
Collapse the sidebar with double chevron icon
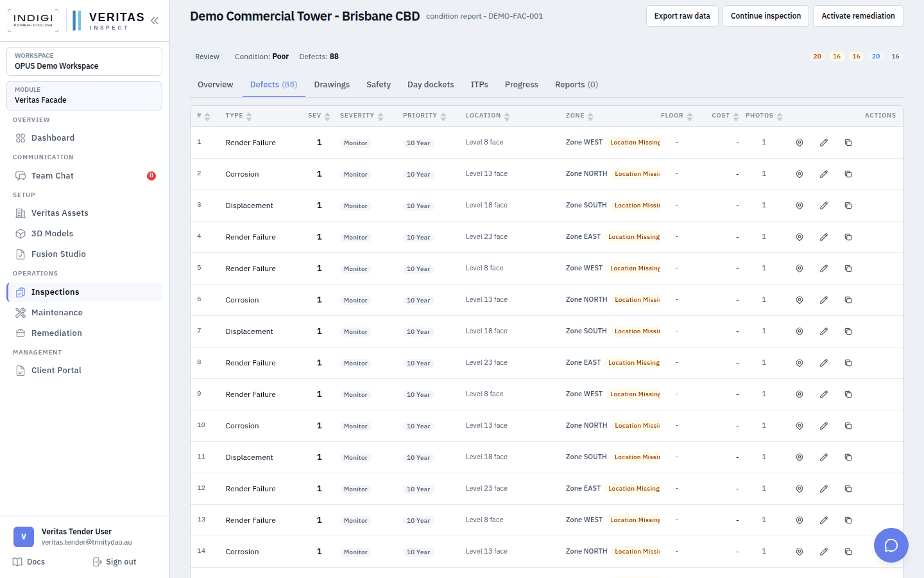[155, 21]
